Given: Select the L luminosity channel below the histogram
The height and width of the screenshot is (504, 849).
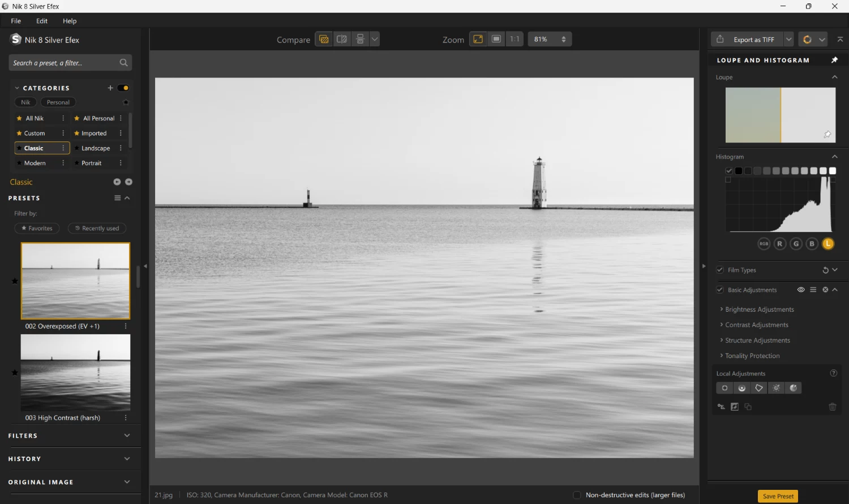Looking at the screenshot, I should coord(827,243).
